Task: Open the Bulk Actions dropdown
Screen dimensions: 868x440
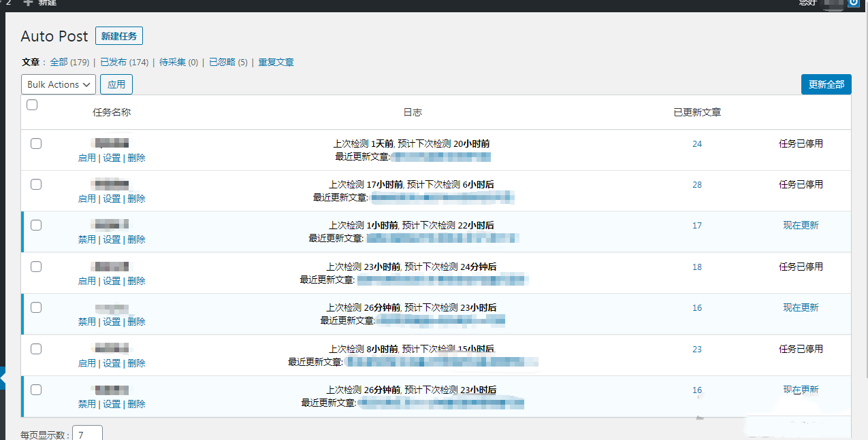Action: (59, 84)
